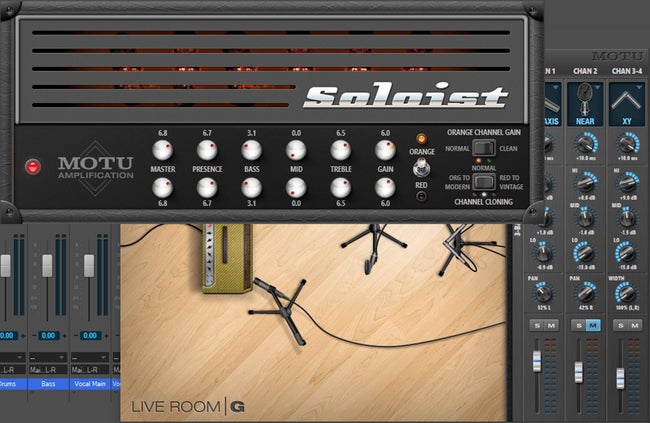The image size is (650, 423).
Task: Adjust the CHAN 1 PAN knob at 52% L
Action: [543, 293]
